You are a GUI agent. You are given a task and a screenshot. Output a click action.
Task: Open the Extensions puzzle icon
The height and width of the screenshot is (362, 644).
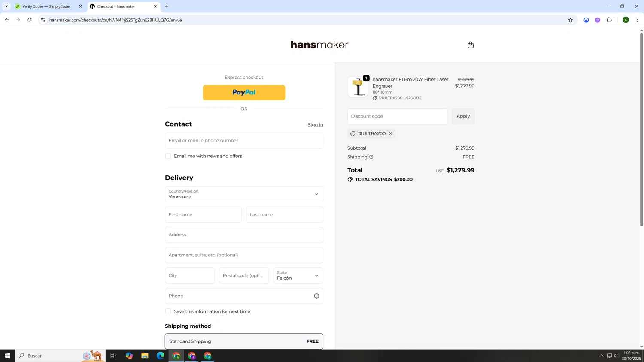pyautogui.click(x=609, y=20)
